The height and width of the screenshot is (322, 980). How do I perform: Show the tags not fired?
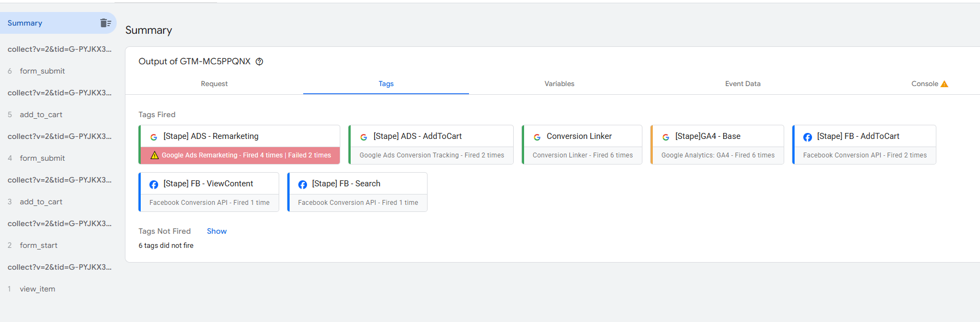[x=217, y=231]
